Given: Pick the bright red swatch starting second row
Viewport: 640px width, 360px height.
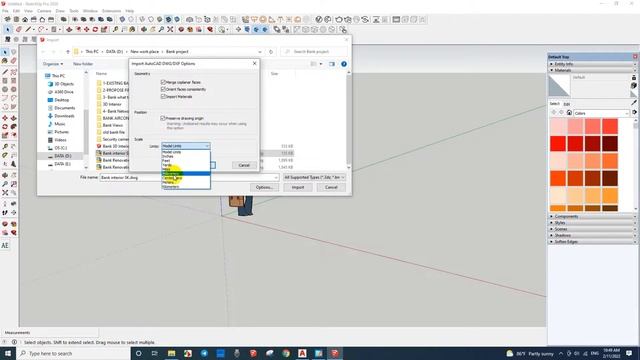Looking at the screenshot, I should (x=558, y=144).
